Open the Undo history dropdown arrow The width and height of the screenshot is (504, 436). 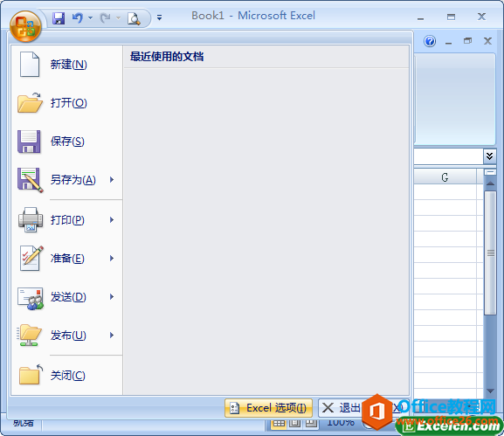tap(90, 18)
